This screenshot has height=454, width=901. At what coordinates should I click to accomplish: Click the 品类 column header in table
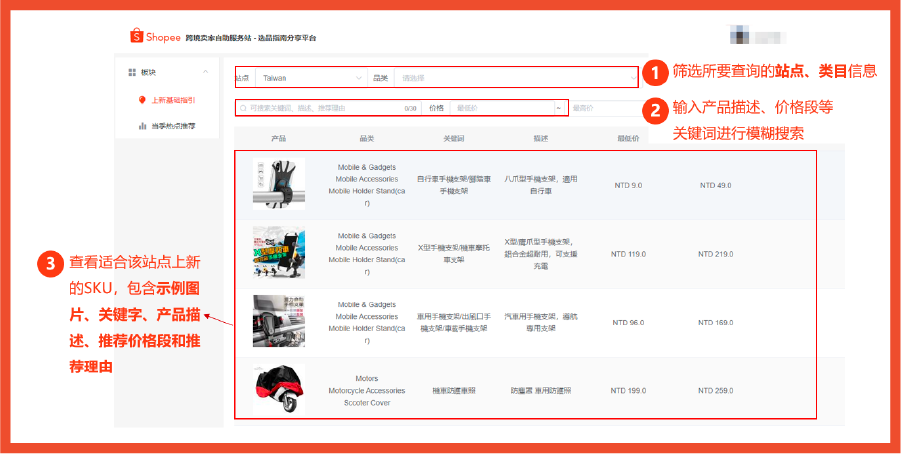367,138
